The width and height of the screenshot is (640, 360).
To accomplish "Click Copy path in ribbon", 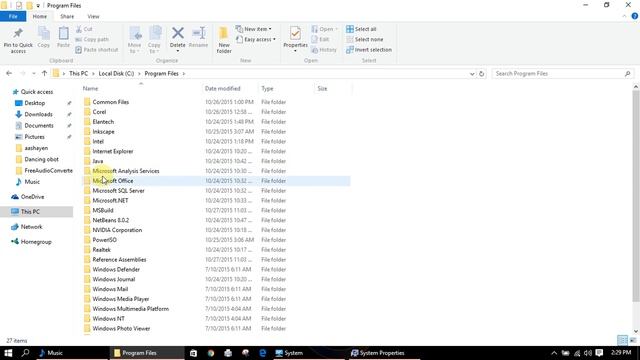I will [x=92, y=39].
